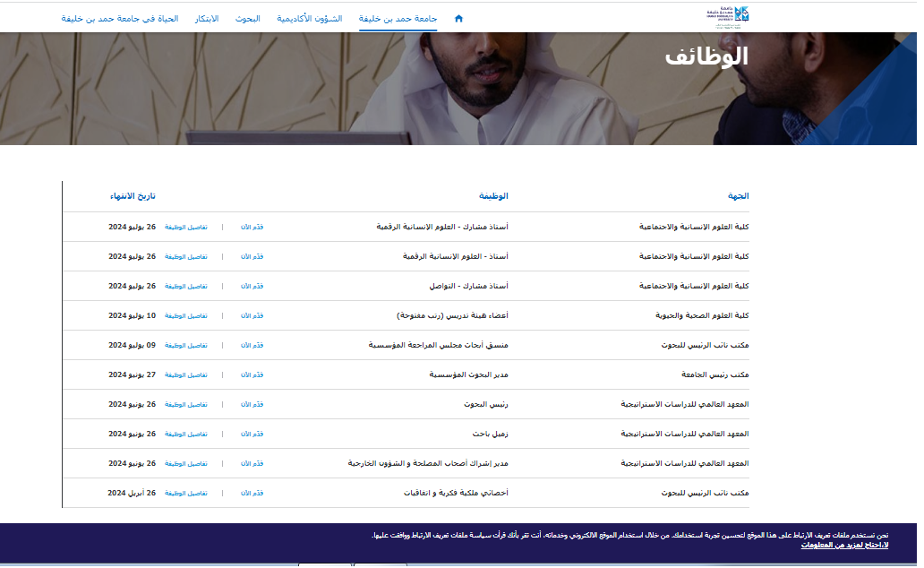
Task: Click قدّم الآن for أستاذ مشارك - العلوم الإنسانية الرقمية
Action: (x=252, y=227)
